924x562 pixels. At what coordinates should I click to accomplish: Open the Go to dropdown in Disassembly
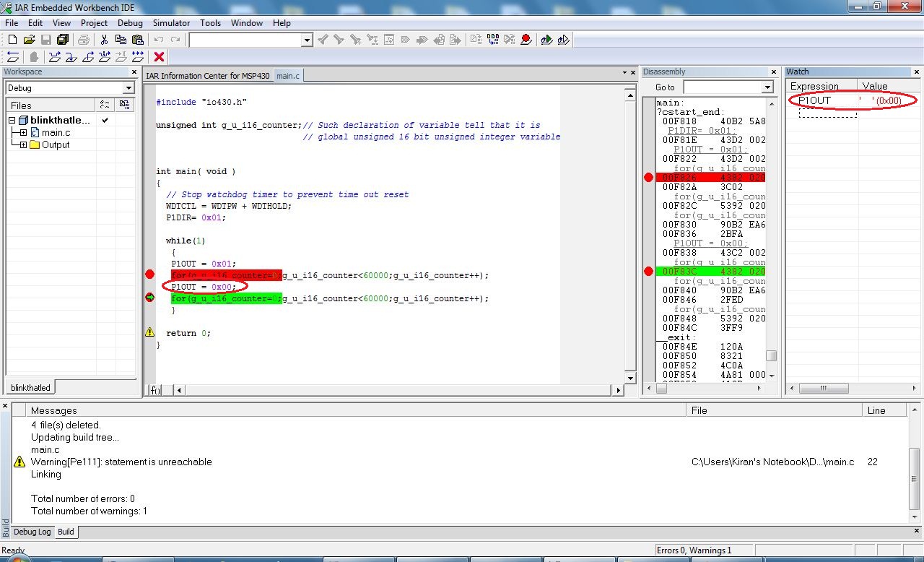tap(767, 87)
